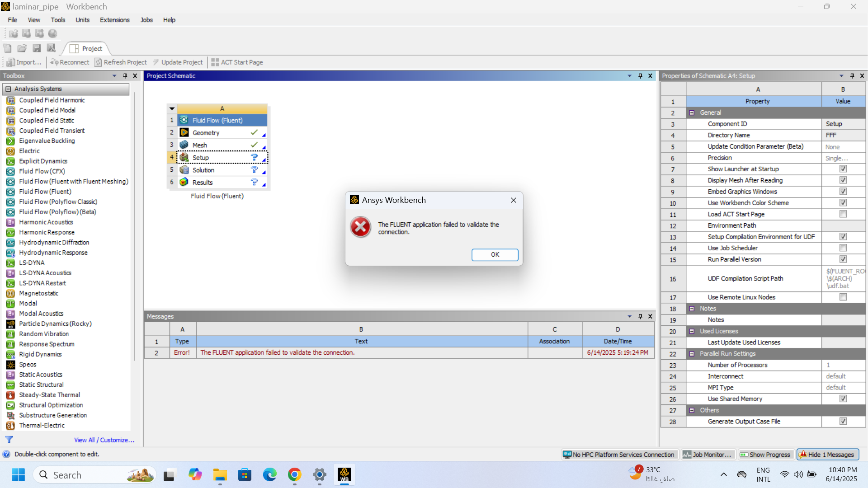
Task: Click the Coupled Field Harmonic toolbox icon
Action: click(x=10, y=100)
